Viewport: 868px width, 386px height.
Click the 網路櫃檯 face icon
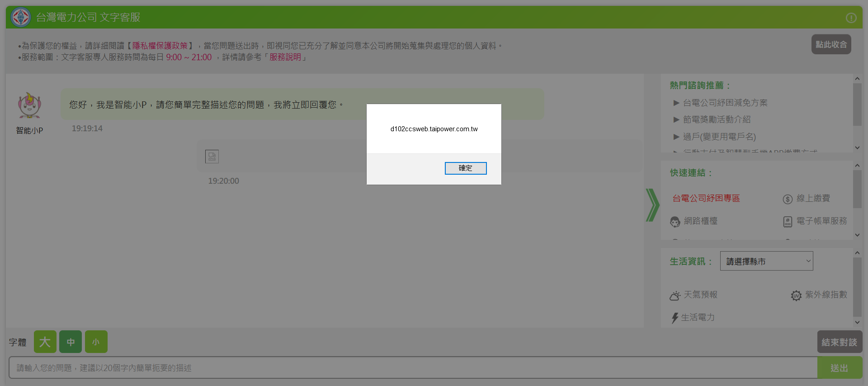(x=675, y=222)
